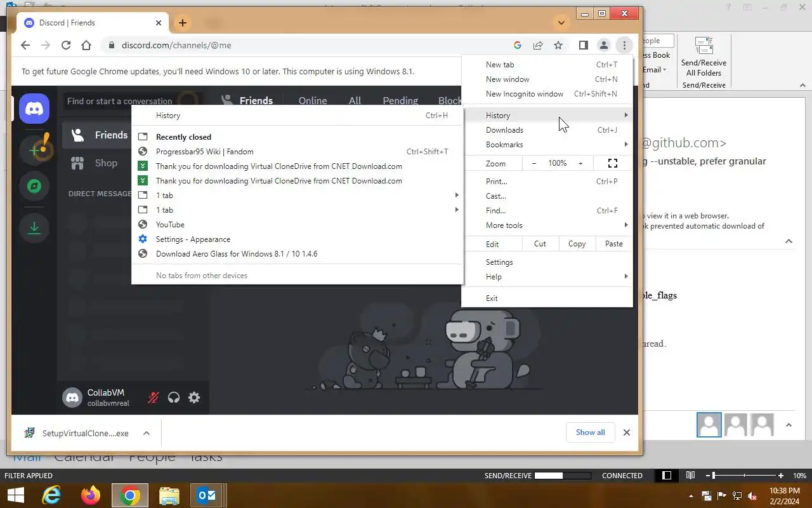Select New Incognito window
812x508 pixels.
pyautogui.click(x=547, y=94)
